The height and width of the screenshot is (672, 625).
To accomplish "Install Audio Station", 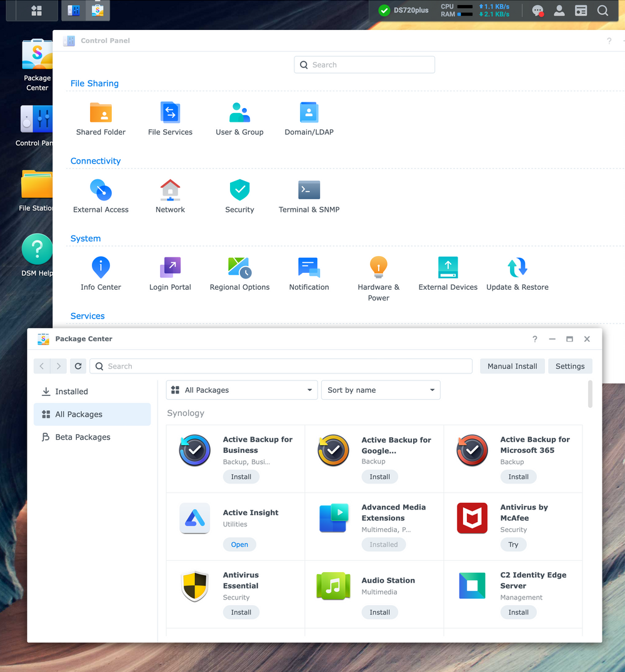I will tap(379, 612).
